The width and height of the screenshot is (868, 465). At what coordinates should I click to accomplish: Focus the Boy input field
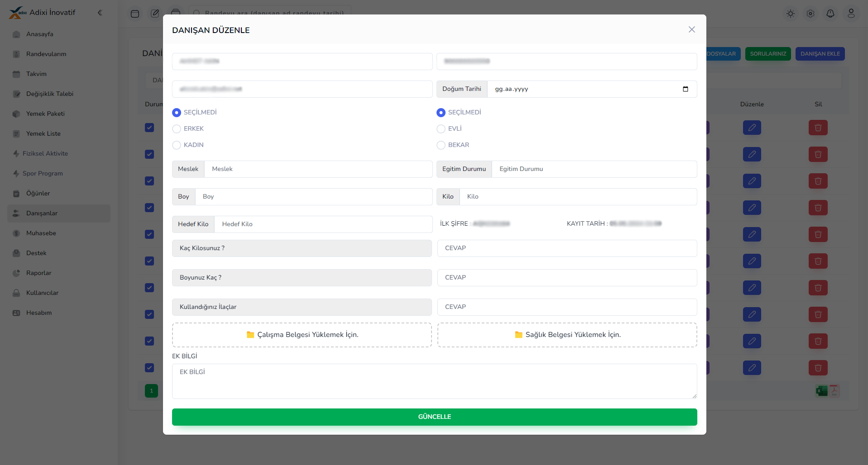pos(314,197)
